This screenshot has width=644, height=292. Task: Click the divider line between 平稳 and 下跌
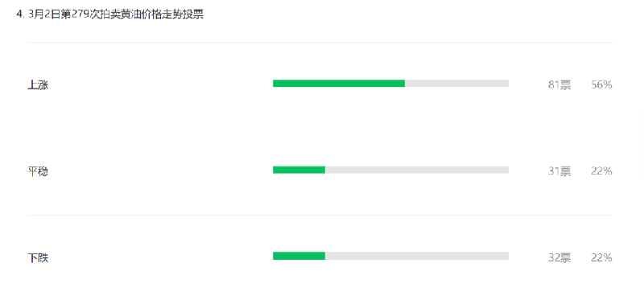[320, 216]
